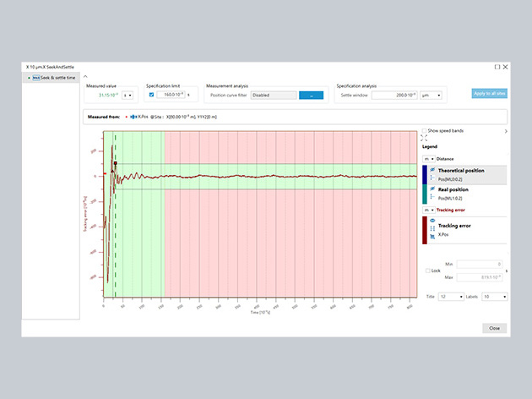
Task: Click the Settle window value input field
Action: click(394, 96)
